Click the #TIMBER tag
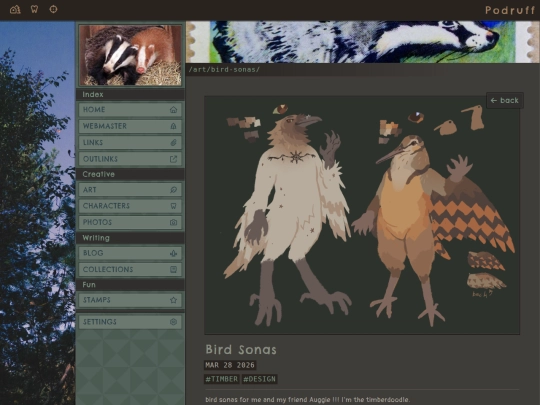Viewport: 540px width, 405px height. 221,379
